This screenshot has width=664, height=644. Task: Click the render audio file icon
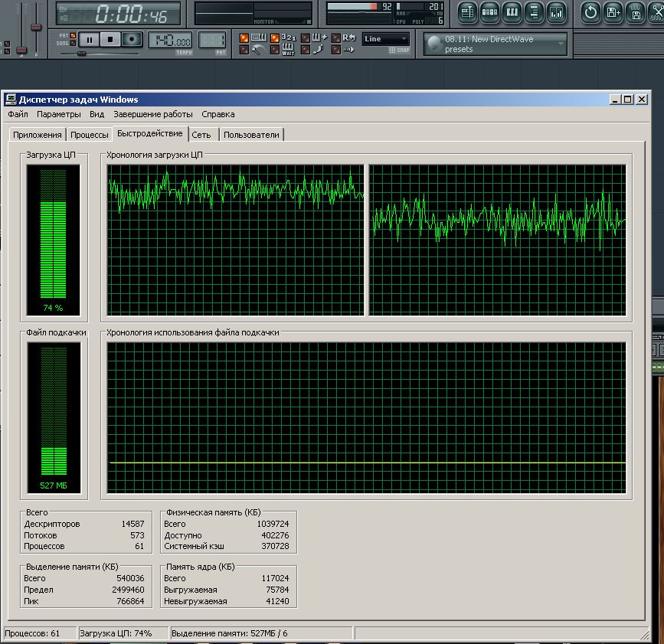point(636,11)
